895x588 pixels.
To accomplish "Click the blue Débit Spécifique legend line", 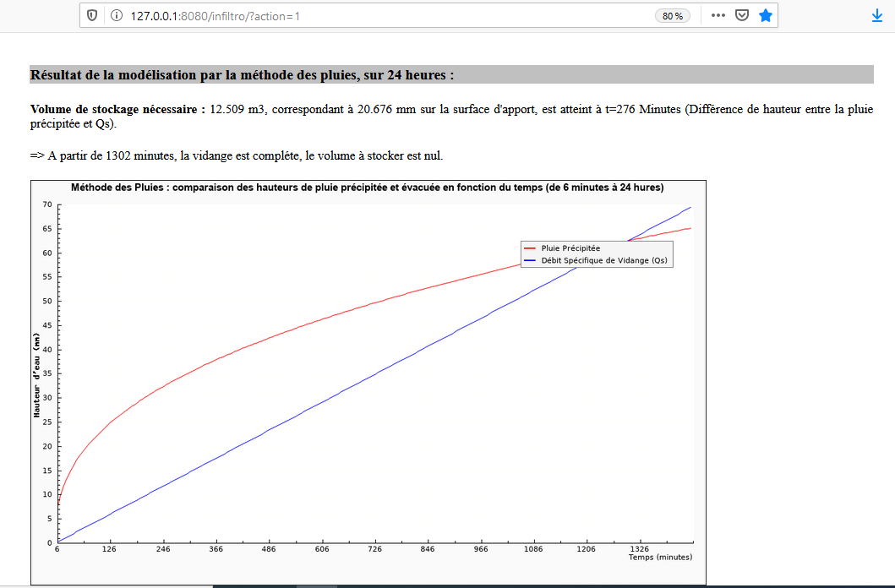I will tap(531, 261).
